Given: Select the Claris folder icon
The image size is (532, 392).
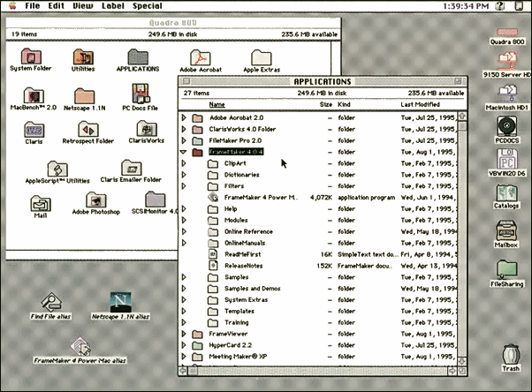Looking at the screenshot, I should [34, 129].
